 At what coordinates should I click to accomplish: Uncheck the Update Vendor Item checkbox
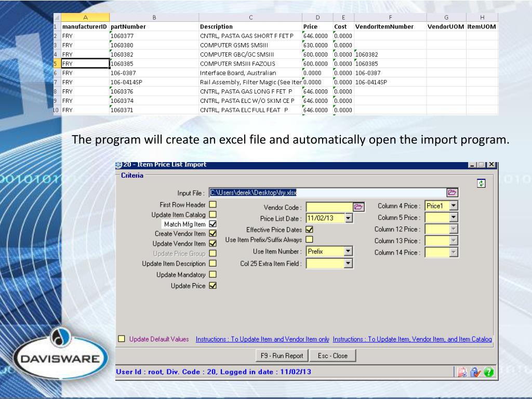click(x=212, y=243)
